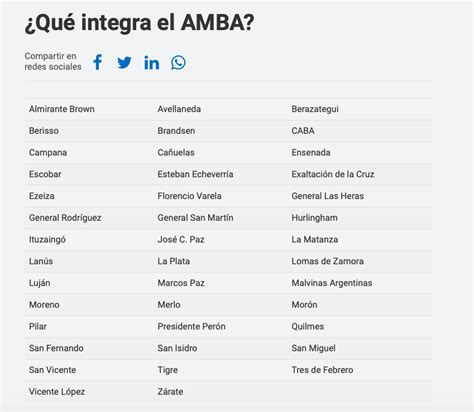
Task: Click the ¿Qué integra el AMBA? heading
Action: coord(139,23)
